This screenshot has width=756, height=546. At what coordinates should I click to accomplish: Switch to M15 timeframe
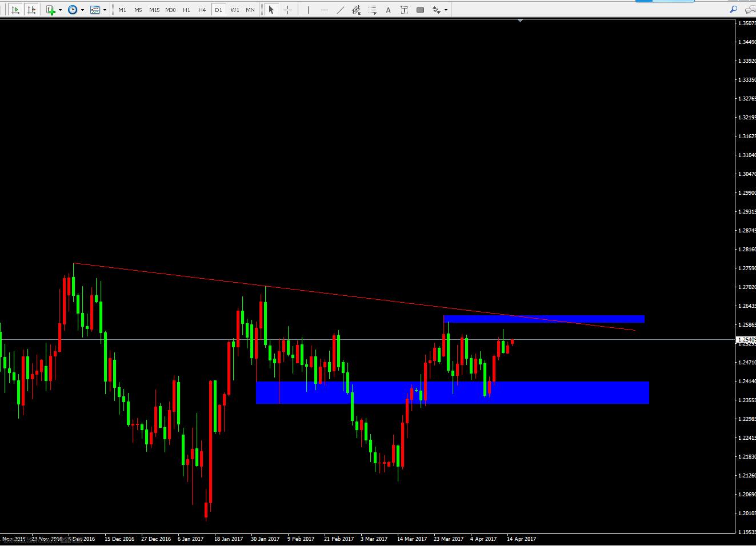[154, 10]
